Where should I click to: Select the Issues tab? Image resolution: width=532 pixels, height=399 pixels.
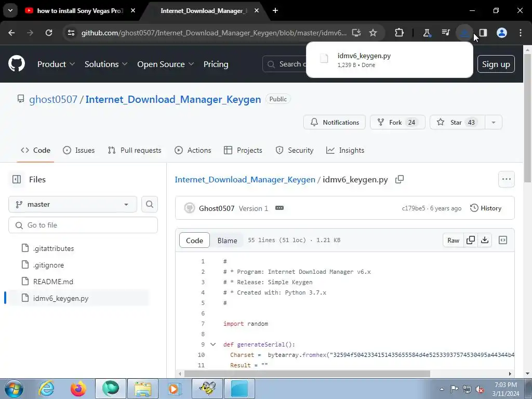(79, 150)
